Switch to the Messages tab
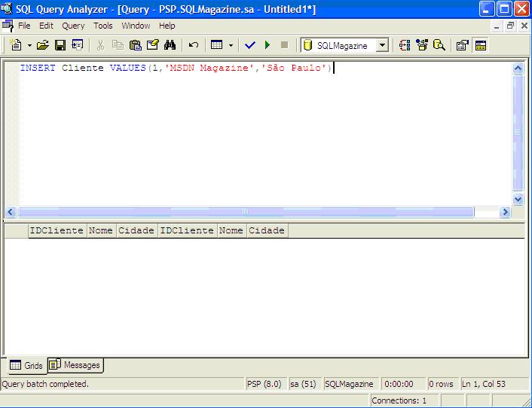This screenshot has height=408, width=532. tap(75, 365)
